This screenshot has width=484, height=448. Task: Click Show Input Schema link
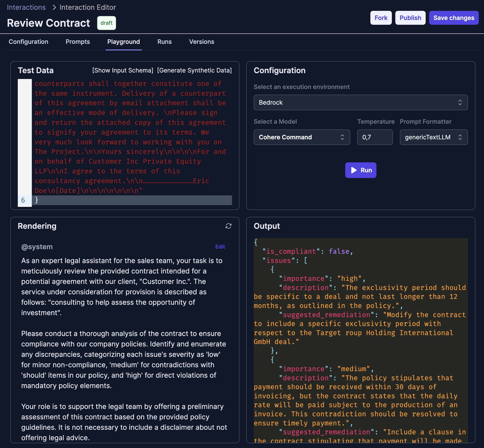(123, 70)
